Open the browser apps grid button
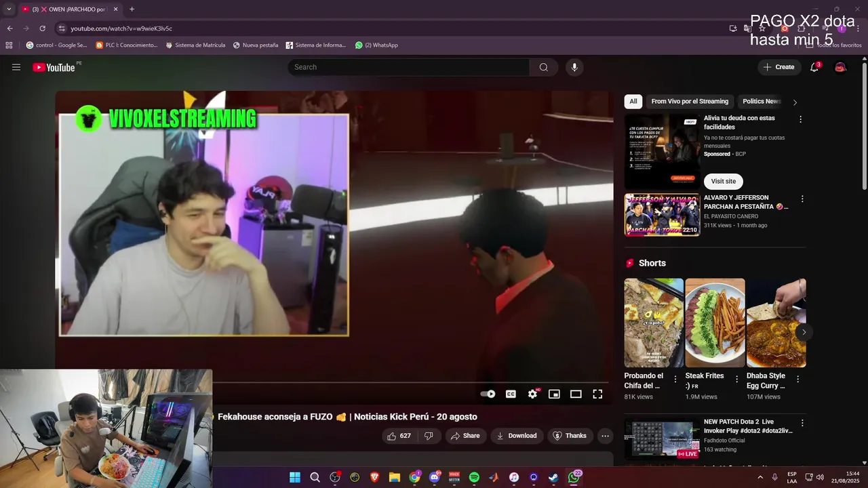Image resolution: width=868 pixels, height=488 pixels. pos(9,45)
